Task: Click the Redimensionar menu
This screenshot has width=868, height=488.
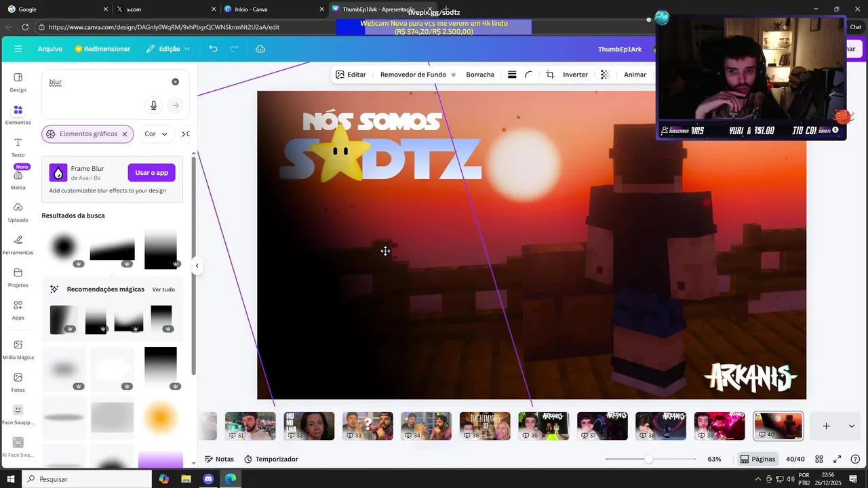Action: (102, 49)
